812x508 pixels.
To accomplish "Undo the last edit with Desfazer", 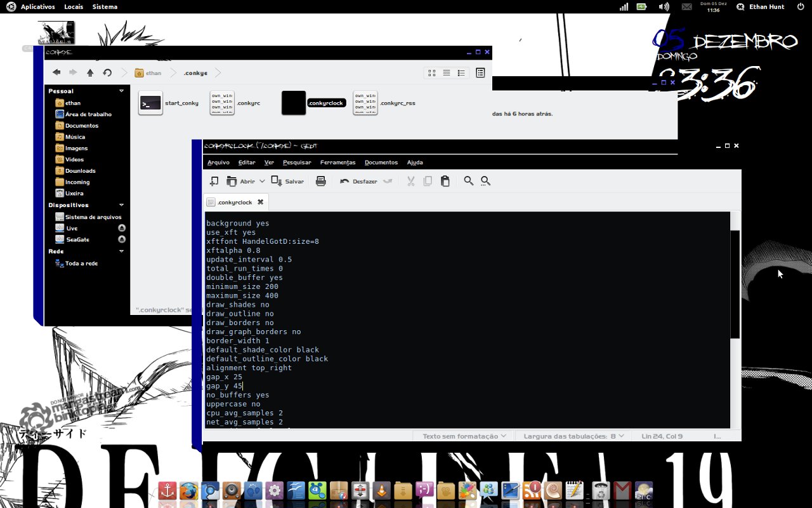I will point(358,181).
